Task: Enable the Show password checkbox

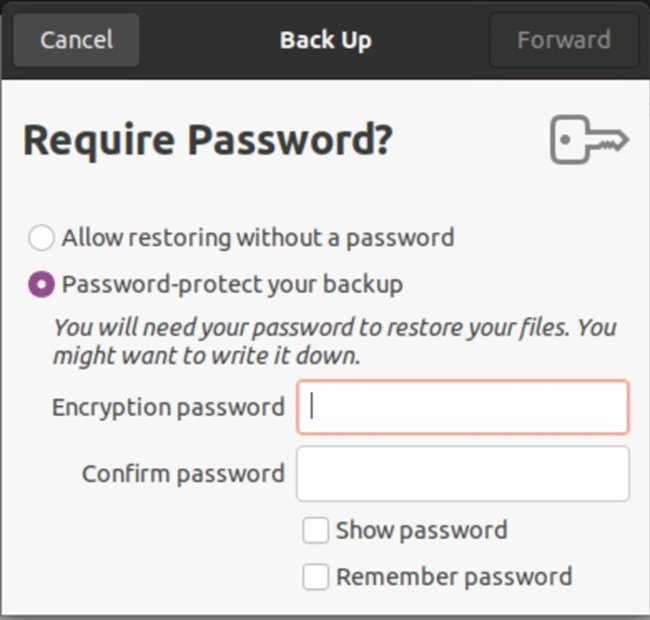Action: [316, 530]
